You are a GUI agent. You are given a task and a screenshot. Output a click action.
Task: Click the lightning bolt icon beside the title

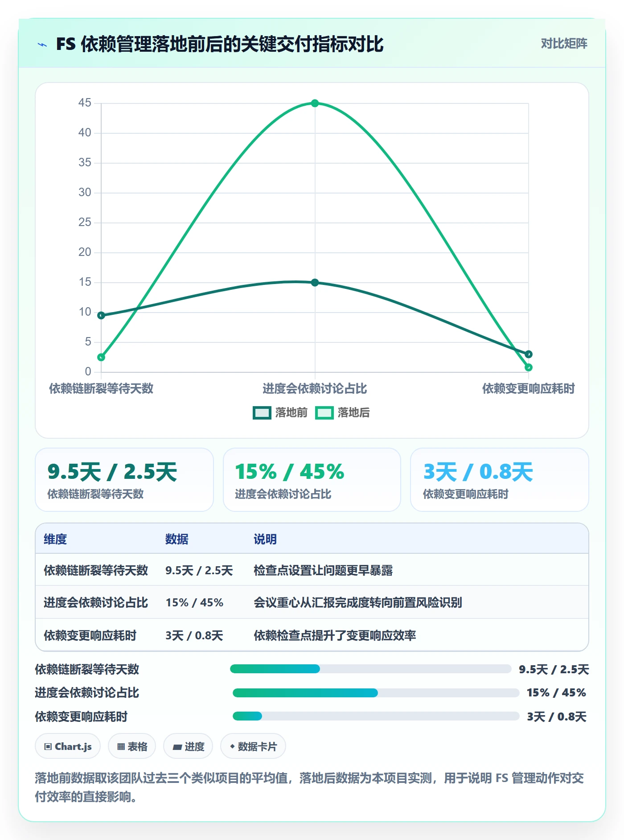(42, 45)
